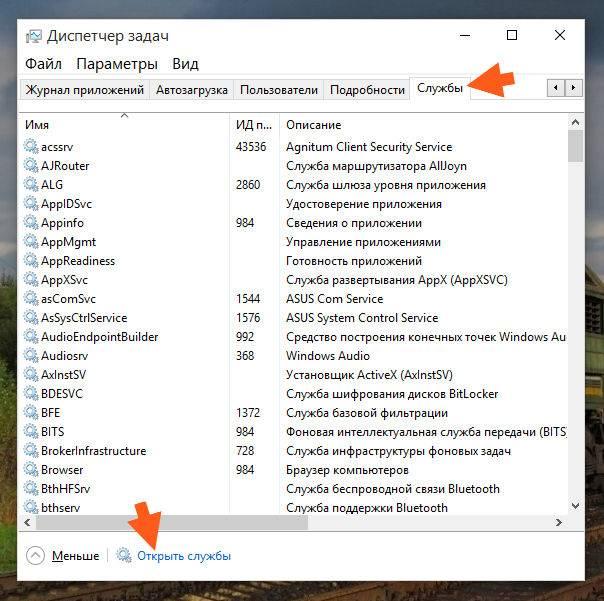Image resolution: width=604 pixels, height=601 pixels.
Task: Click the horizontal scrollbar thumb
Action: pos(172,523)
